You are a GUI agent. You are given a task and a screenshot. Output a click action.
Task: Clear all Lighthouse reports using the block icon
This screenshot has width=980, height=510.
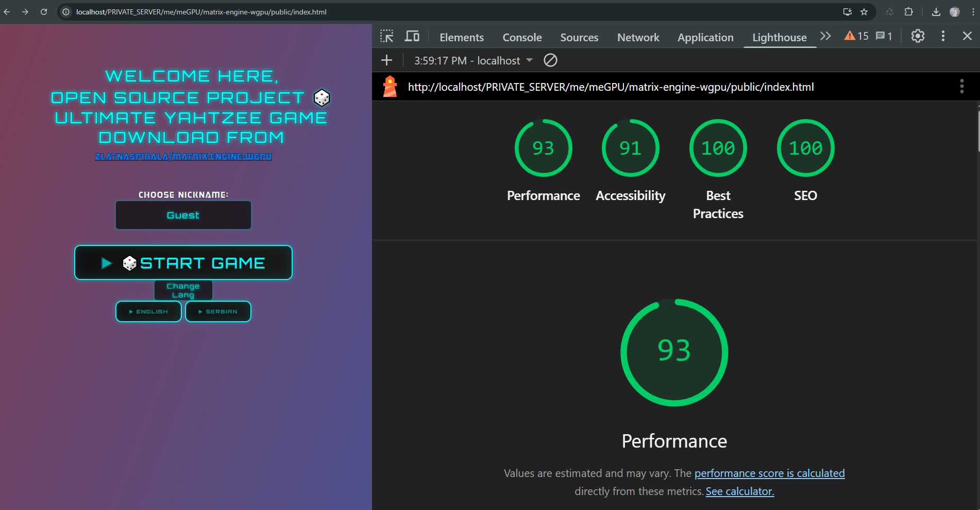[x=550, y=60]
